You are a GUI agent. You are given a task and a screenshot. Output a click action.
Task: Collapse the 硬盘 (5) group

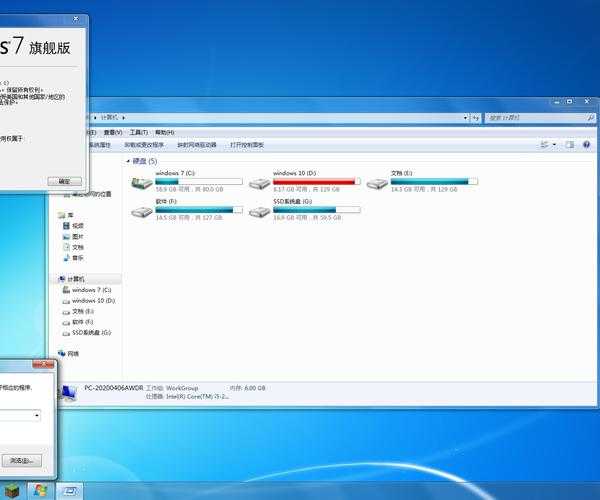[x=128, y=161]
